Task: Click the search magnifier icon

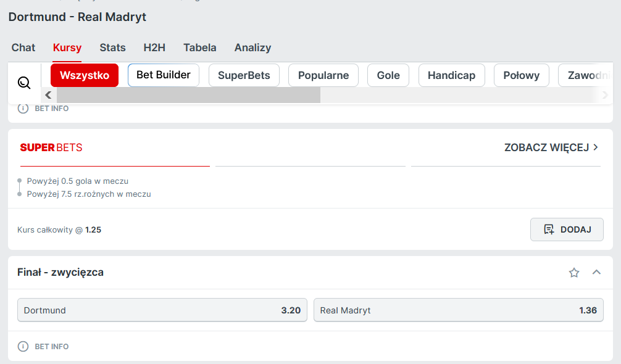Action: pos(24,83)
